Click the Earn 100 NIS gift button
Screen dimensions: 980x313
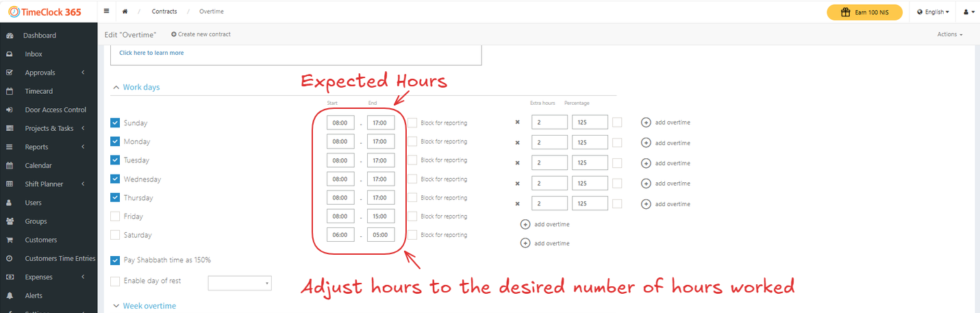point(864,12)
